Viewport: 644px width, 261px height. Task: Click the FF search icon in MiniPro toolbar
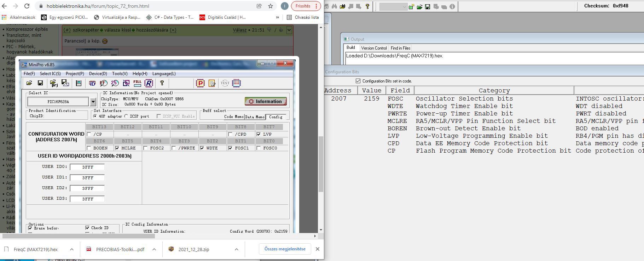[104, 83]
